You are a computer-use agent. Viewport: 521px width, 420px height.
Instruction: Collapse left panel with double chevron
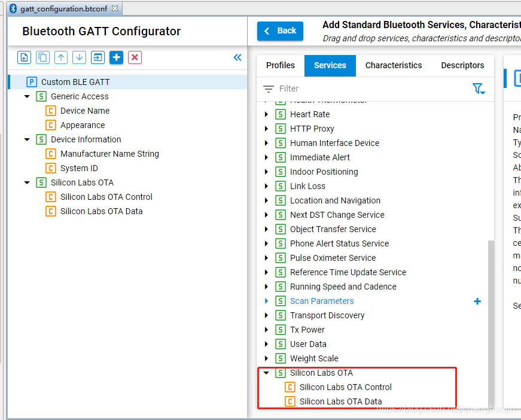pyautogui.click(x=237, y=57)
